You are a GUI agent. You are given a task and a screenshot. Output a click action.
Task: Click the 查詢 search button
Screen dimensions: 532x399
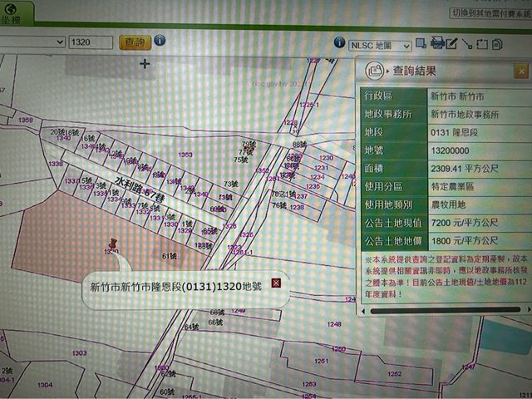click(x=134, y=42)
